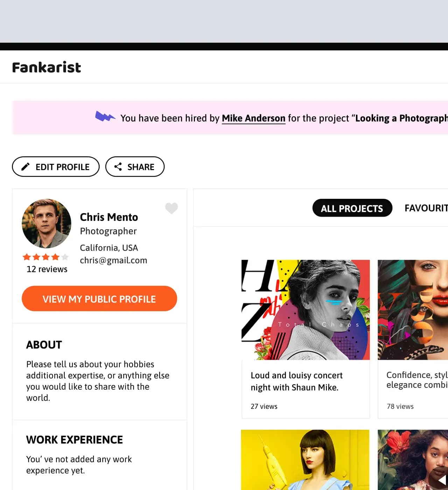
Task: Click View My Public Profile button
Action: pos(99,299)
